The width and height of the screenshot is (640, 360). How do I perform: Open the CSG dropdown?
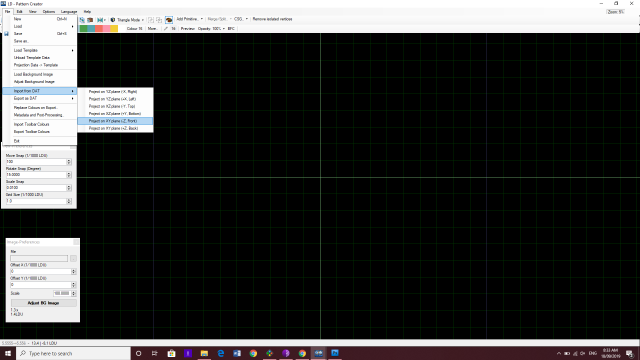(241, 19)
